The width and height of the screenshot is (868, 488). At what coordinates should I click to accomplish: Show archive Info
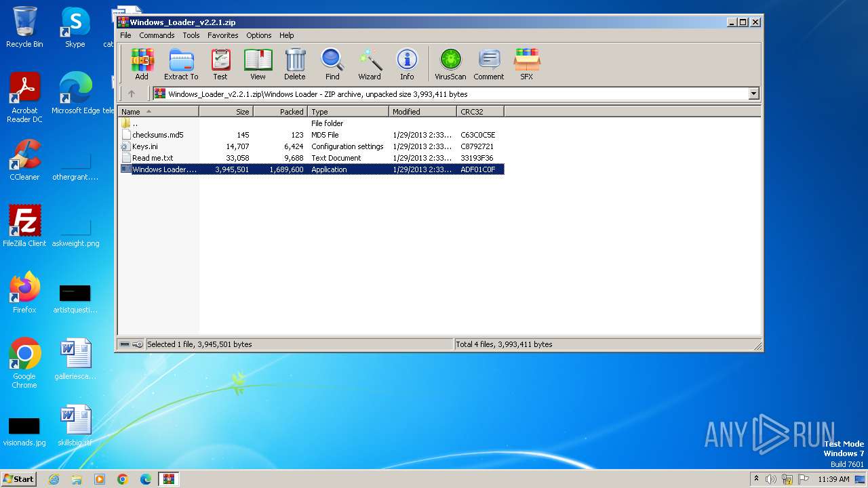coord(407,64)
